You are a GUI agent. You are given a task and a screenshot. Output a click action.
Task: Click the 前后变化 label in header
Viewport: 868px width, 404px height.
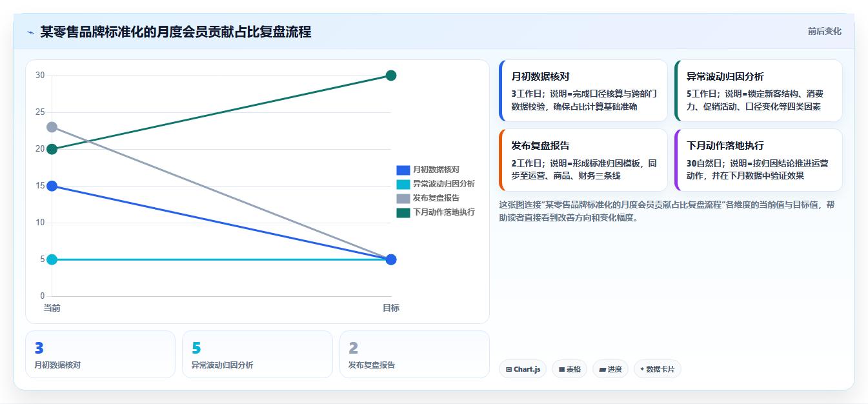(x=824, y=31)
